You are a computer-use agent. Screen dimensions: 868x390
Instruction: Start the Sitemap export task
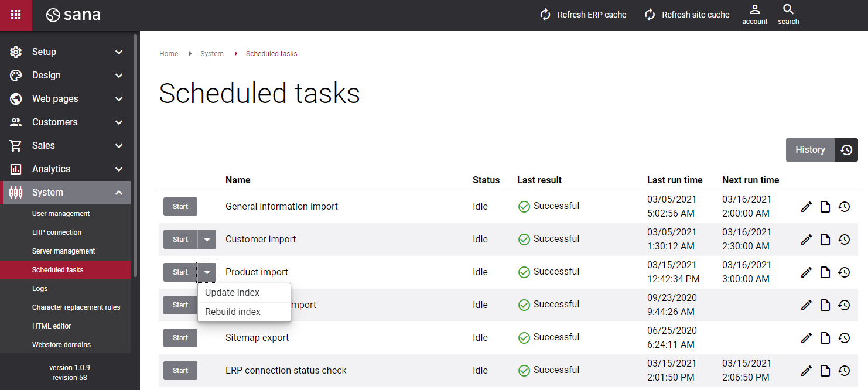[x=180, y=338]
